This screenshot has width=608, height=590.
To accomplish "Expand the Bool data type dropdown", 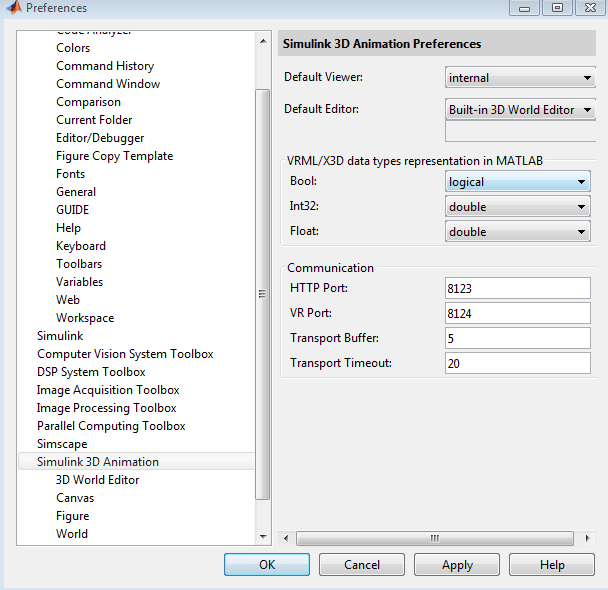I will click(x=517, y=181).
